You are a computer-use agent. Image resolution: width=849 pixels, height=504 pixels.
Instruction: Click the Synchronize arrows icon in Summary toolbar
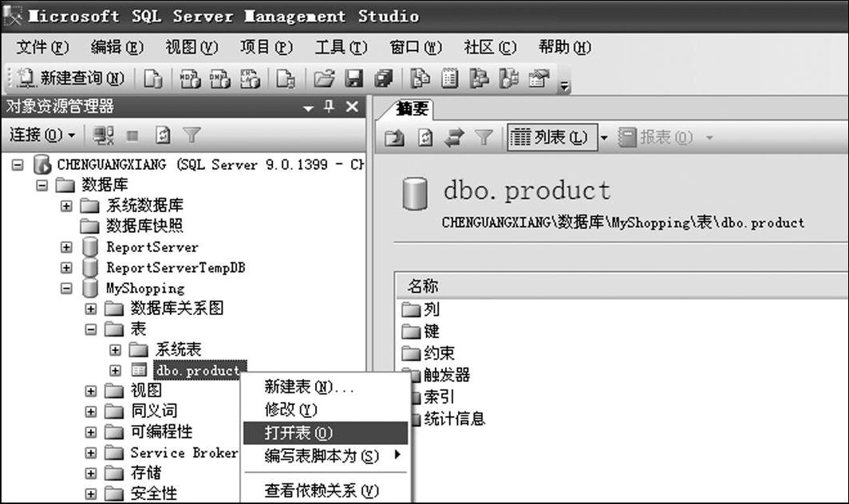click(x=454, y=138)
